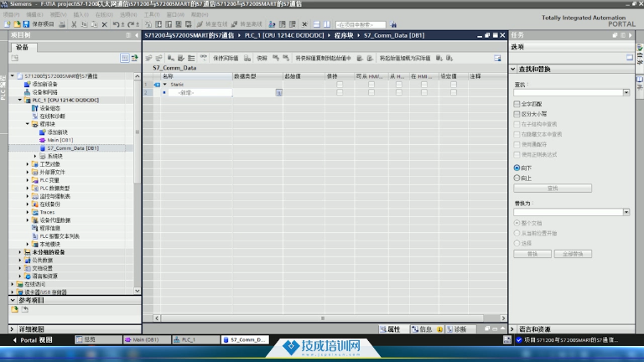Open data type dropdown in row 2
The height and width of the screenshot is (362, 644).
point(279,93)
